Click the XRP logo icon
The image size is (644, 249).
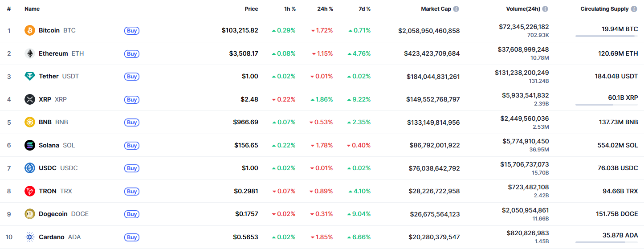point(30,99)
